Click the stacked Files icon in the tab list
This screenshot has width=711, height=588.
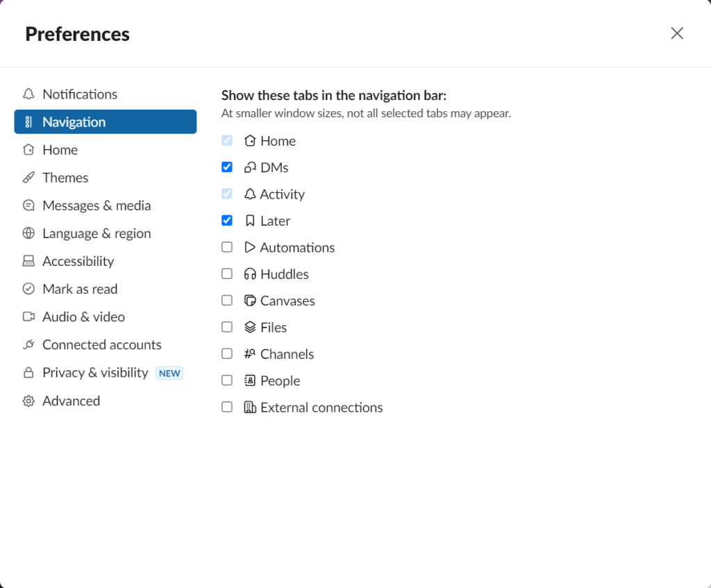pos(249,327)
